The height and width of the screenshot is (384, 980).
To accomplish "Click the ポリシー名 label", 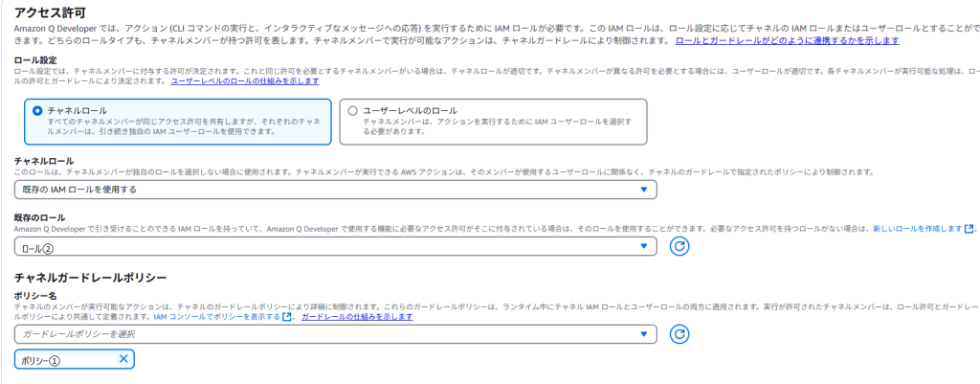I will tap(35, 296).
